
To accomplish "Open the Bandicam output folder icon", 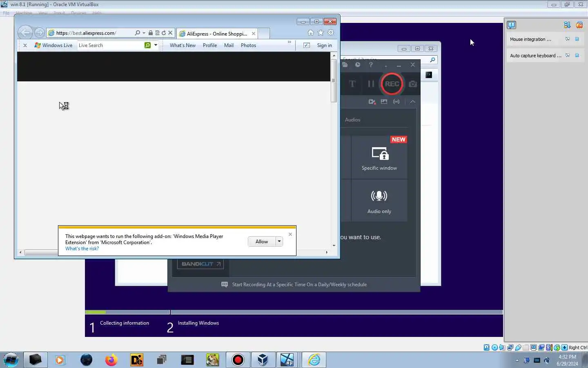I will (x=345, y=65).
